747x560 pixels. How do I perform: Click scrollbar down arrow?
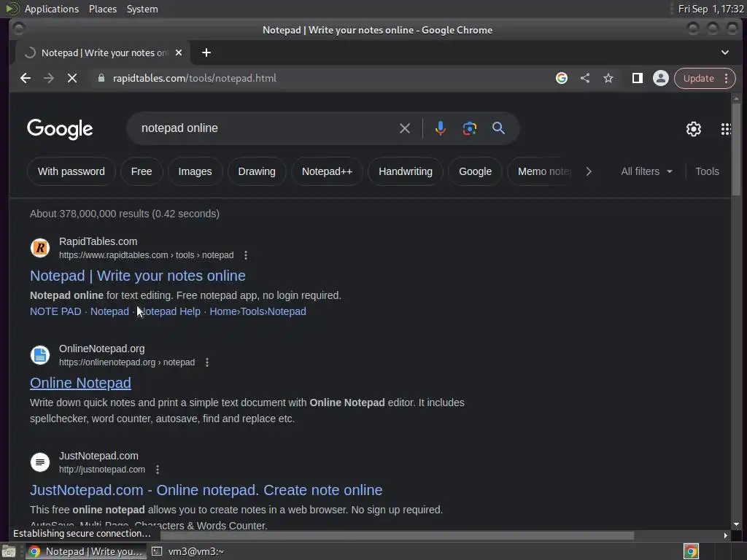736,524
